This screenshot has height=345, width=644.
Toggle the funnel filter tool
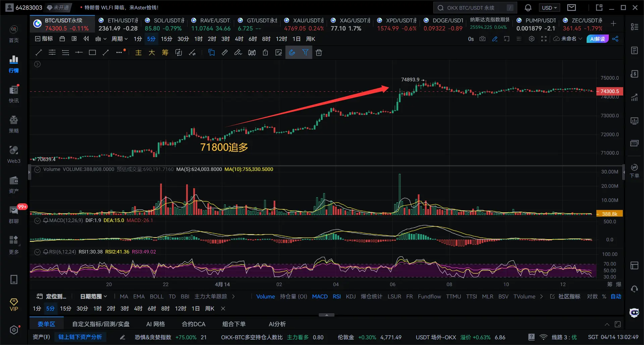[305, 53]
